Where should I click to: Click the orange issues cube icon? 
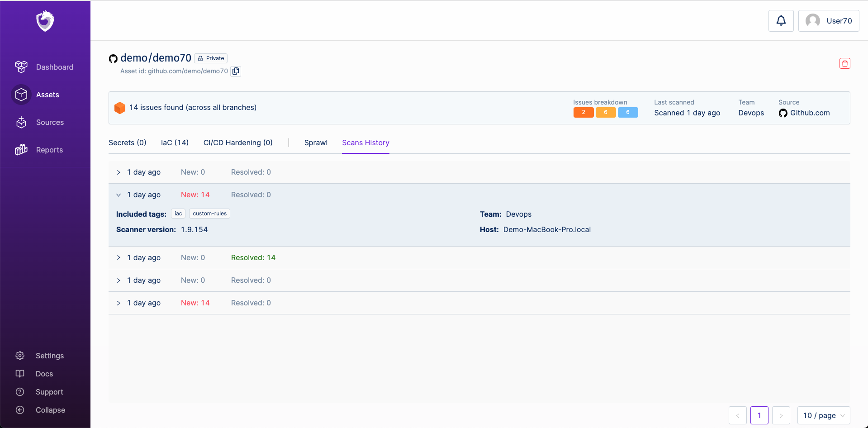pyautogui.click(x=120, y=108)
